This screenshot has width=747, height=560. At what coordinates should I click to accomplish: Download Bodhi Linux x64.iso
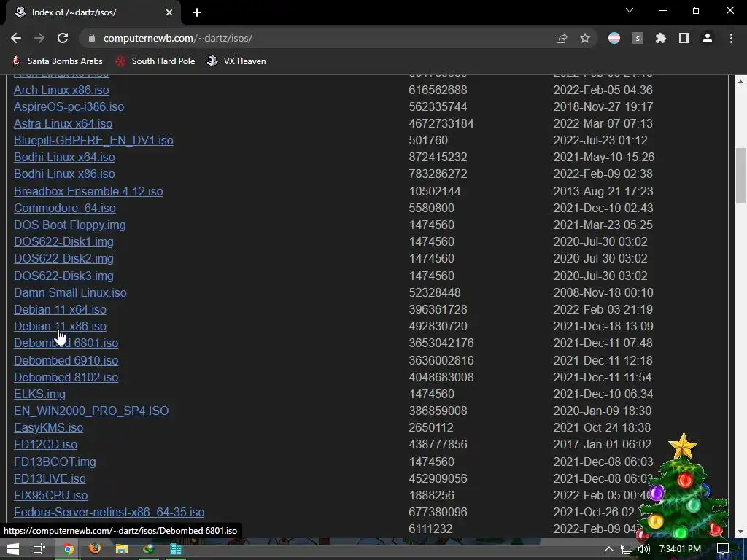64,157
